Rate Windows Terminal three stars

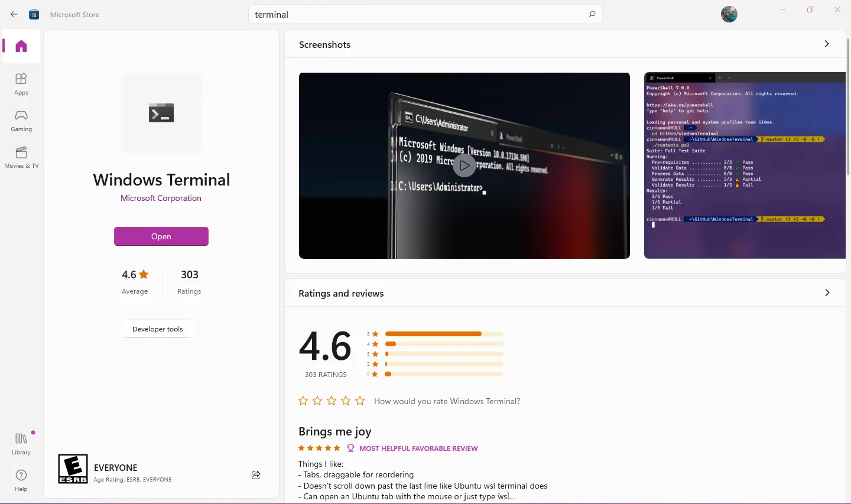click(332, 401)
